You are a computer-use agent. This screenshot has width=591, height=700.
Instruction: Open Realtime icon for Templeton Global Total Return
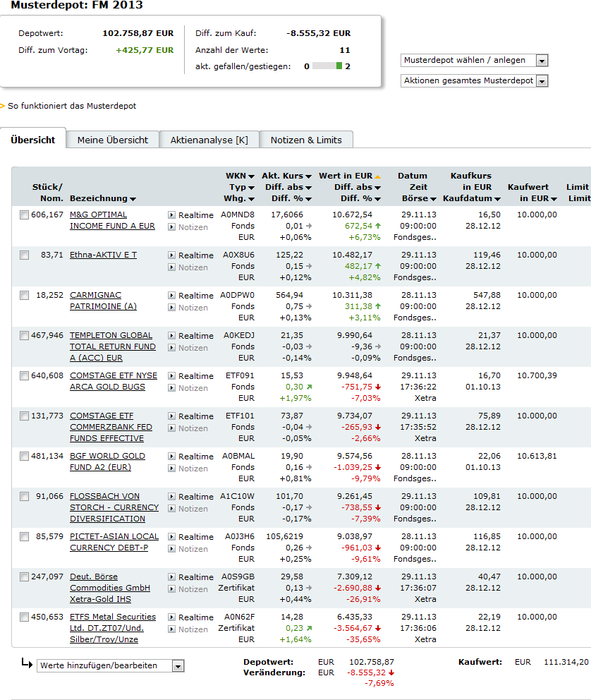click(x=171, y=336)
